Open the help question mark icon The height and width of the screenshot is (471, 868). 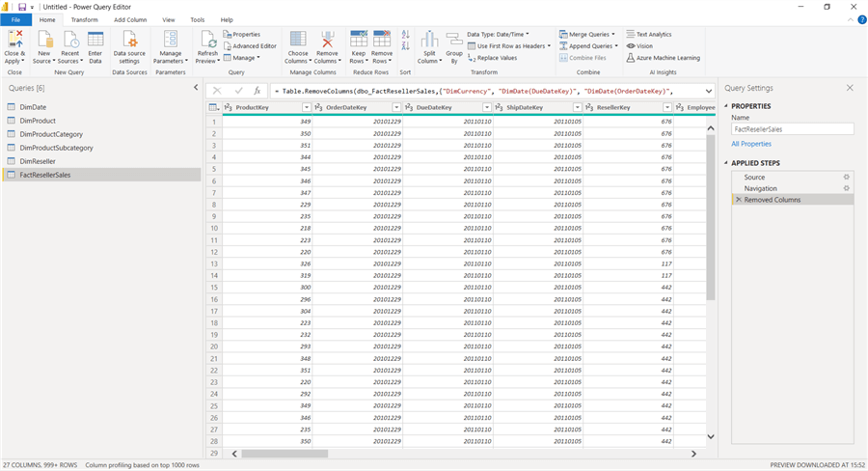click(x=862, y=19)
